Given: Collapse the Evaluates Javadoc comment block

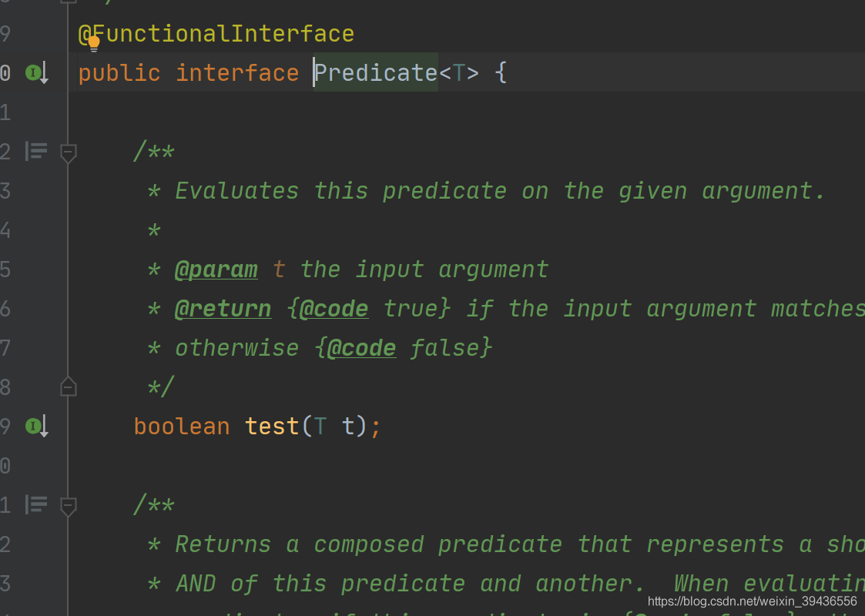Looking at the screenshot, I should tap(69, 152).
